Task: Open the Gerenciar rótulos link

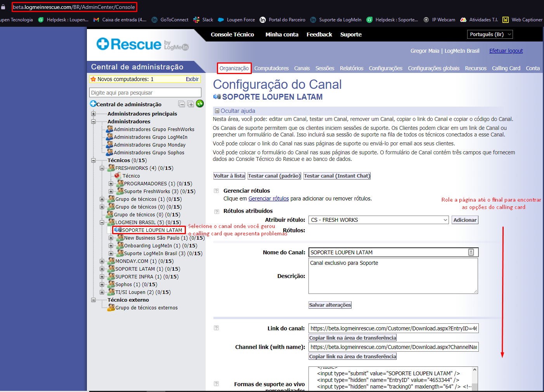Action: pos(269,199)
